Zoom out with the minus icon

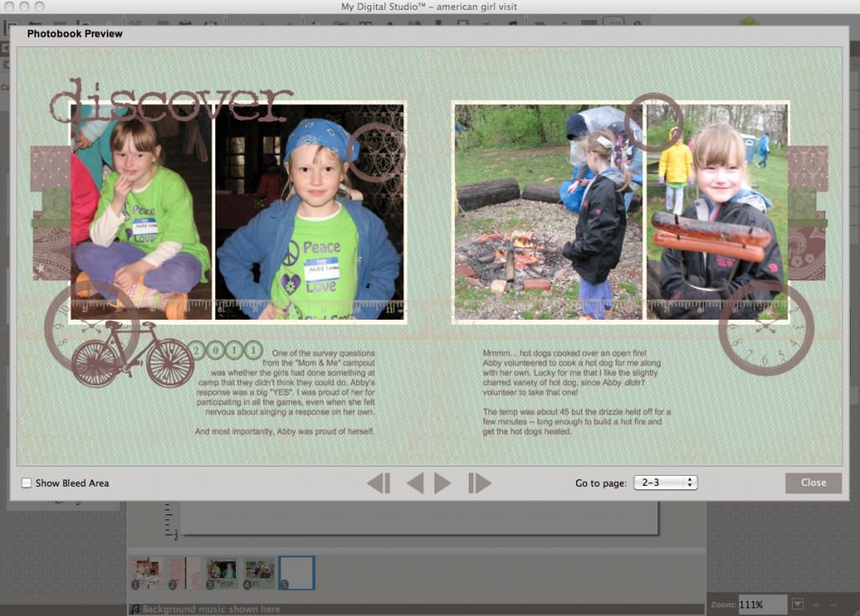833,604
